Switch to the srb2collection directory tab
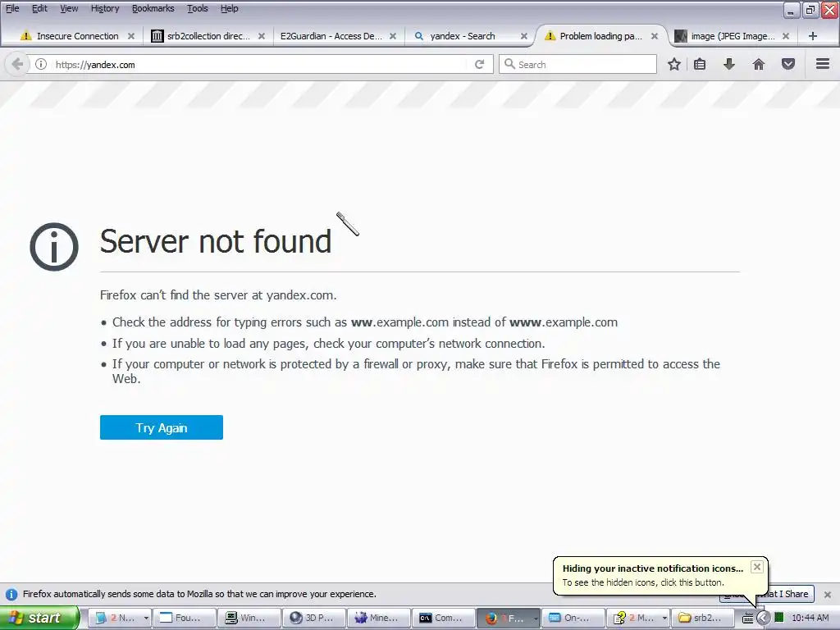The width and height of the screenshot is (840, 630). pyautogui.click(x=206, y=36)
